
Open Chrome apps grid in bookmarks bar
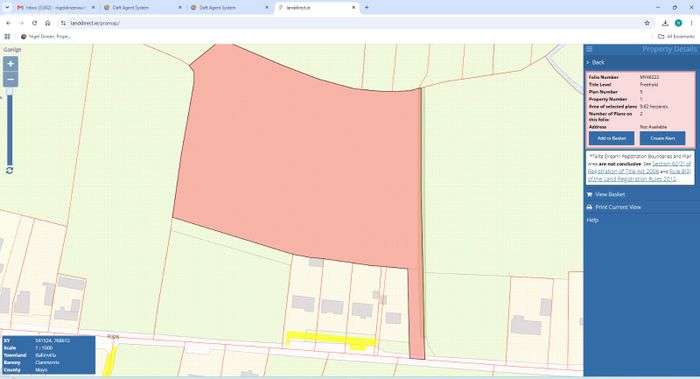(x=7, y=37)
